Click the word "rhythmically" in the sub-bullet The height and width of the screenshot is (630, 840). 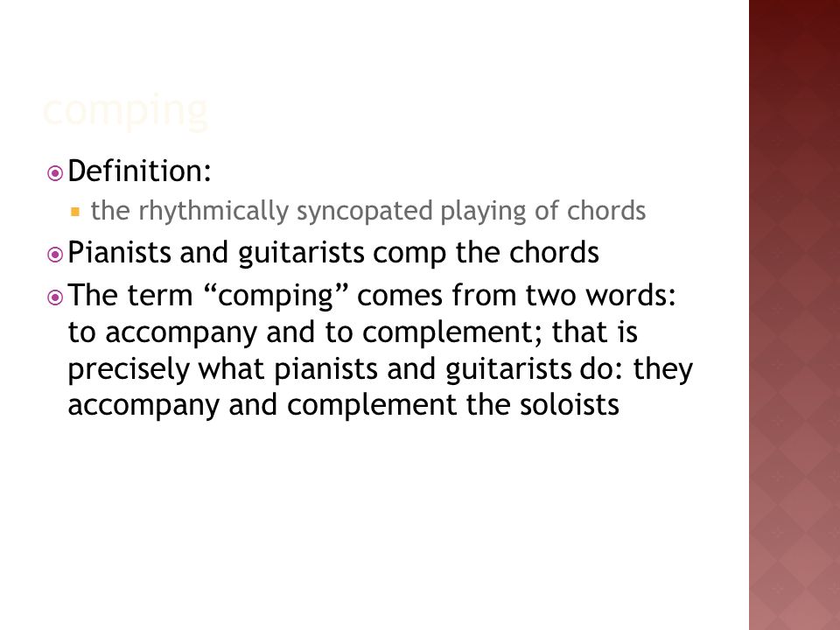(x=213, y=211)
